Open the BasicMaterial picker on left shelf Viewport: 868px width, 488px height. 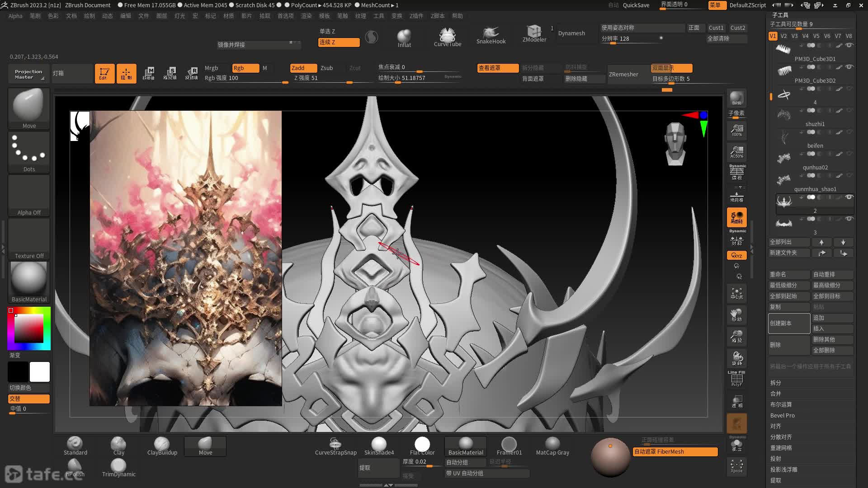point(29,282)
